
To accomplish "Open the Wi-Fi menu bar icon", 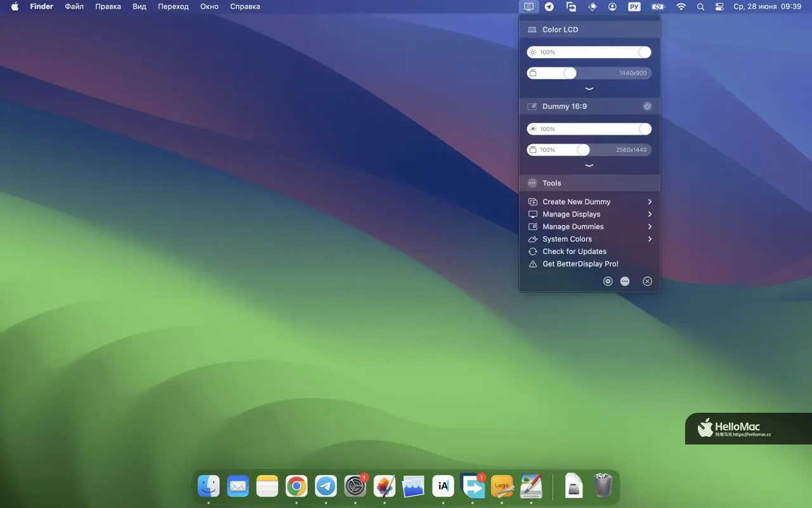I will click(x=681, y=7).
